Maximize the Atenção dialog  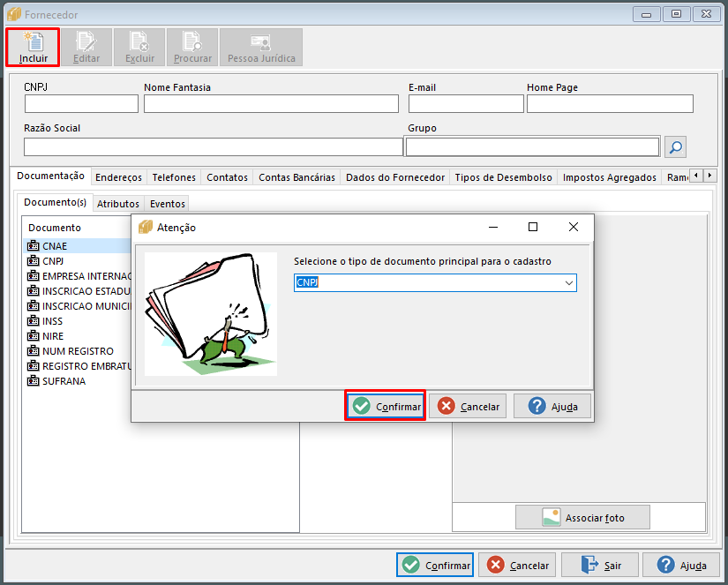533,227
